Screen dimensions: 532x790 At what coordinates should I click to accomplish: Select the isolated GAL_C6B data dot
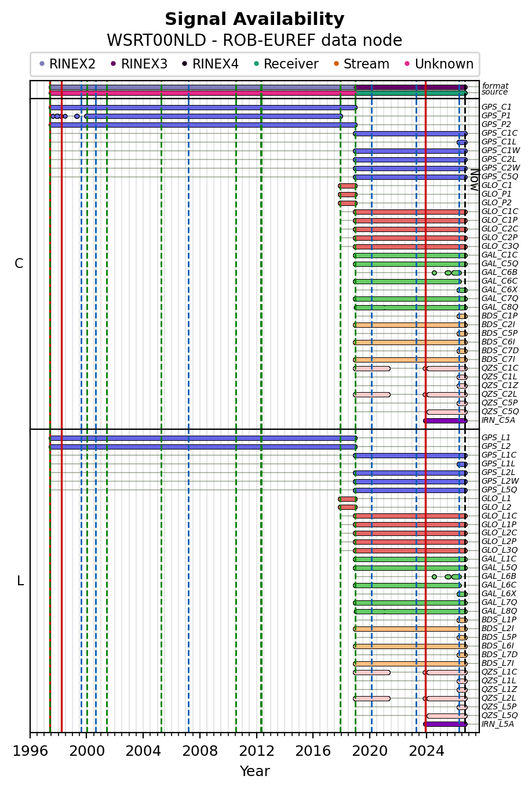434,273
